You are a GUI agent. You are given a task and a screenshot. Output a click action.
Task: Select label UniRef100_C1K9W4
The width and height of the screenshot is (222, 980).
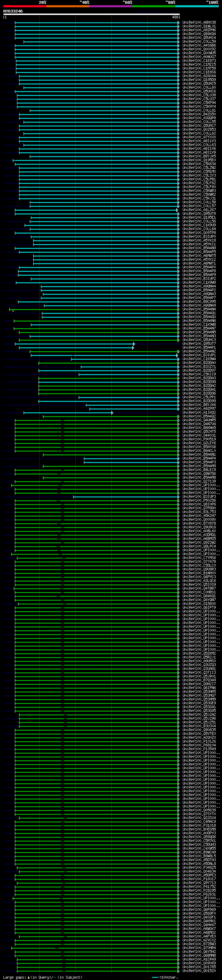[199, 359]
